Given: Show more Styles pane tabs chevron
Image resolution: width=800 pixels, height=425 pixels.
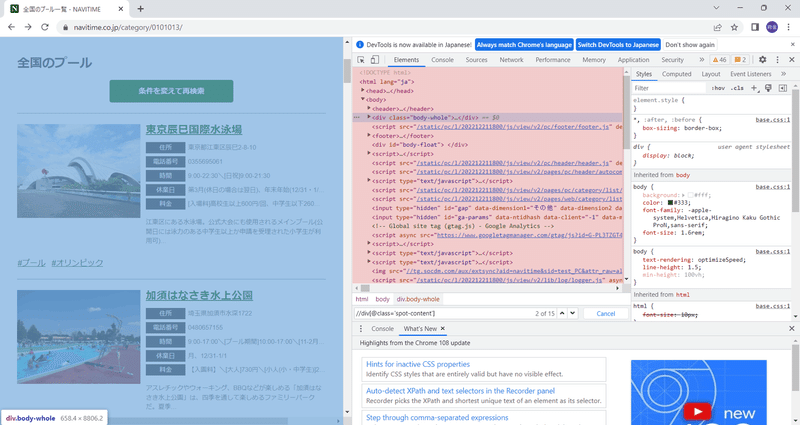Looking at the screenshot, I should [784, 74].
